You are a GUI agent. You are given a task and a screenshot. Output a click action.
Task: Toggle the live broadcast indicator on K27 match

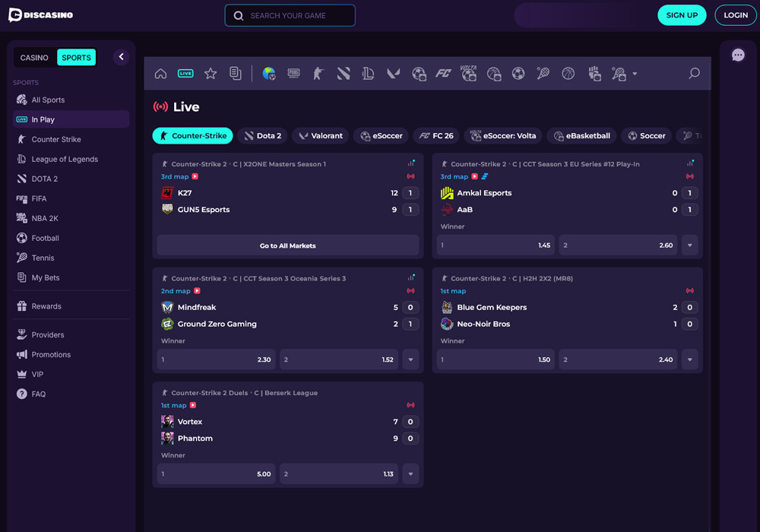pos(411,176)
